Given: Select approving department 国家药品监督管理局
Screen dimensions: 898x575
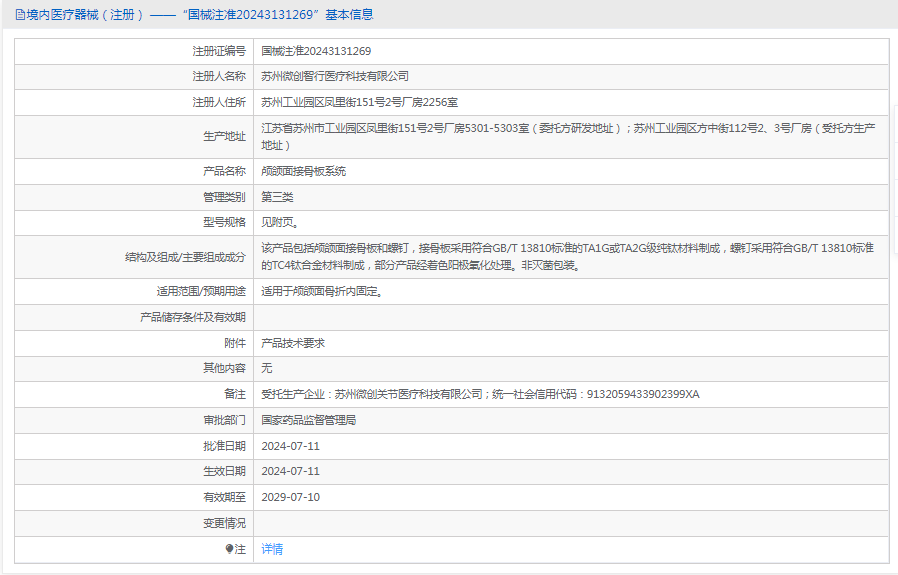Looking at the screenshot, I should (309, 420).
